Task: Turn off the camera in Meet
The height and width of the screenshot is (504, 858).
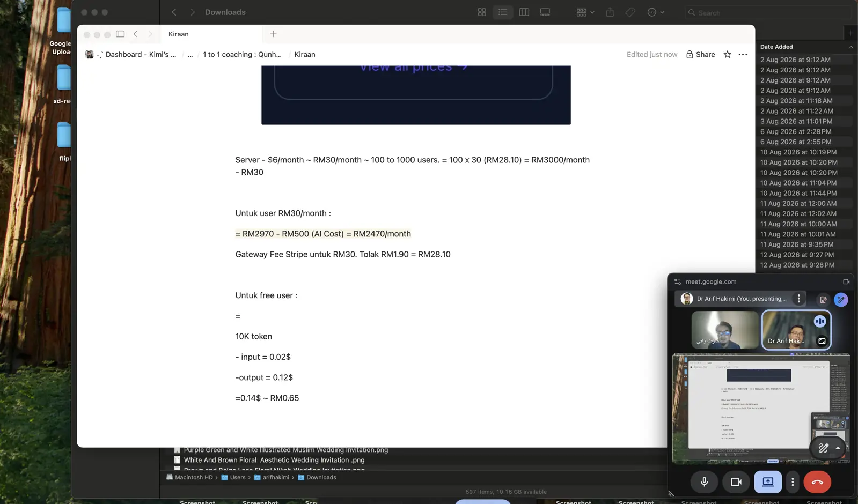Action: click(736, 481)
